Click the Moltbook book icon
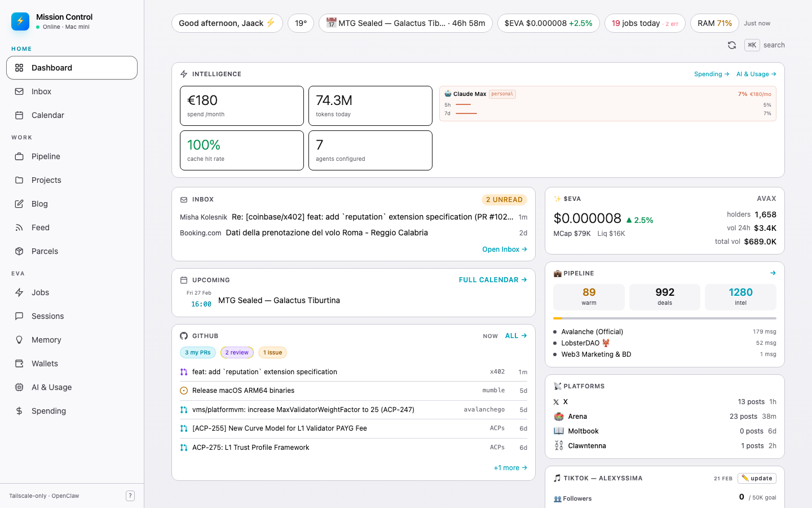The image size is (812, 508). (x=559, y=431)
